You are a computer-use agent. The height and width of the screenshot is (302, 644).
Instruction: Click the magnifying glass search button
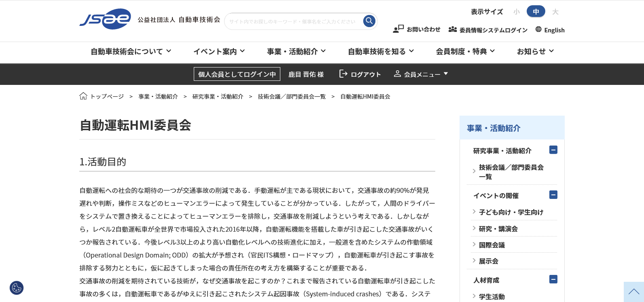(369, 21)
